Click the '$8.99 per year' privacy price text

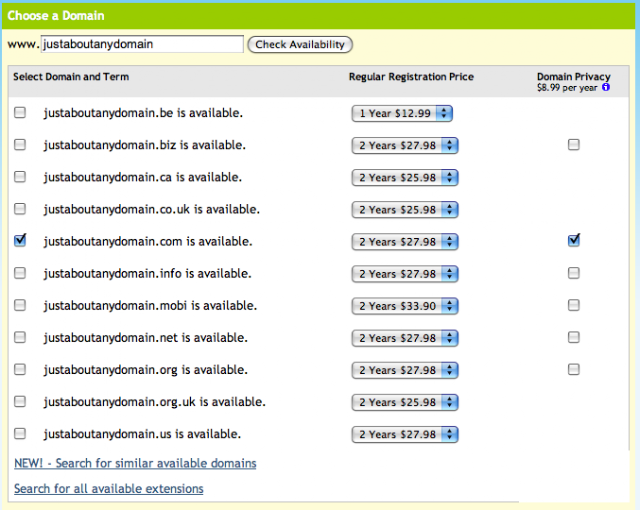coord(567,88)
